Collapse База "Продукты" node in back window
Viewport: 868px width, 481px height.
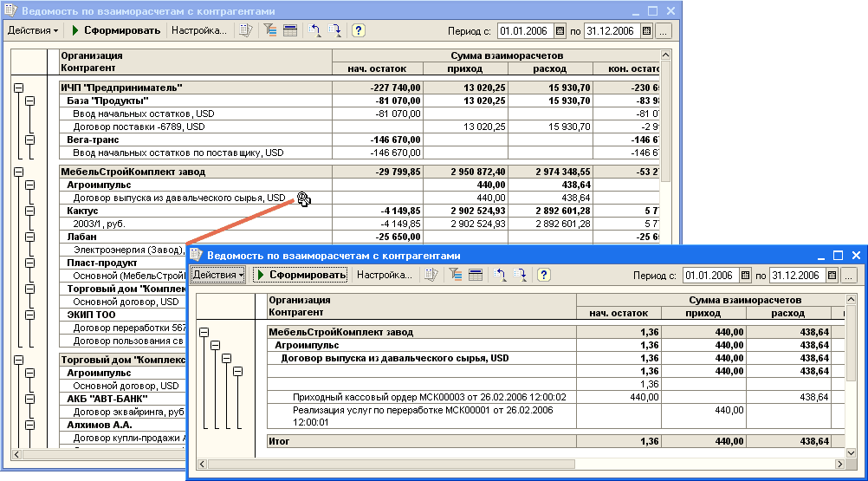[x=30, y=101]
